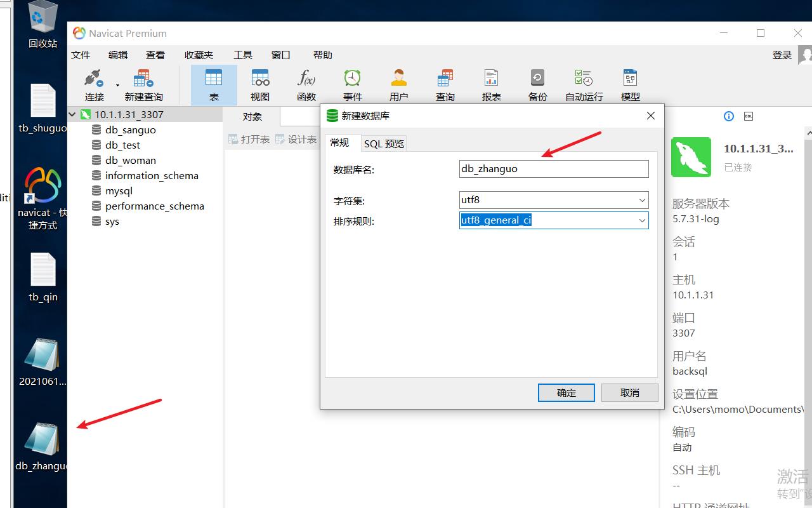Select the 10.1.1.31_3307 connection row
Image resolution: width=812 pixels, height=508 pixels.
[x=145, y=114]
